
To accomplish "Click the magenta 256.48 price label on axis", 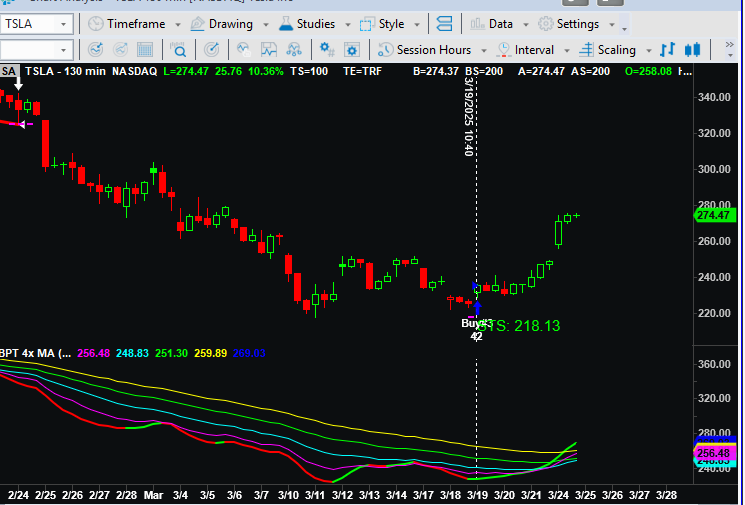I will (x=716, y=453).
